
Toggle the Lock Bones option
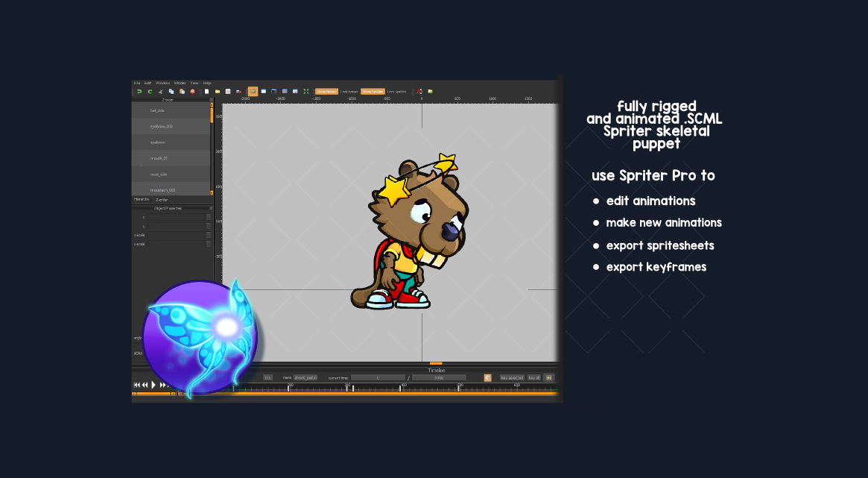click(349, 92)
